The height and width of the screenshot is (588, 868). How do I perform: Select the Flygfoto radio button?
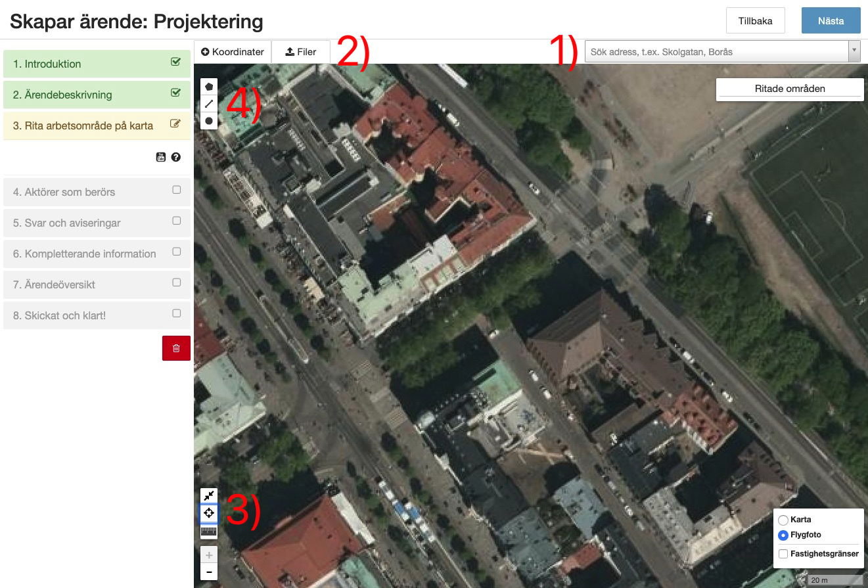[x=782, y=535]
